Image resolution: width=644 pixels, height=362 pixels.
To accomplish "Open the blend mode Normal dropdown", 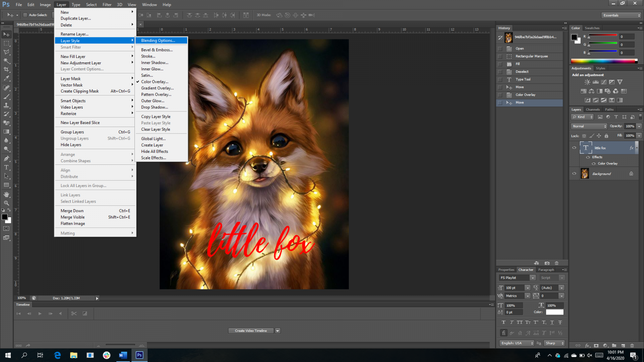I will [589, 126].
